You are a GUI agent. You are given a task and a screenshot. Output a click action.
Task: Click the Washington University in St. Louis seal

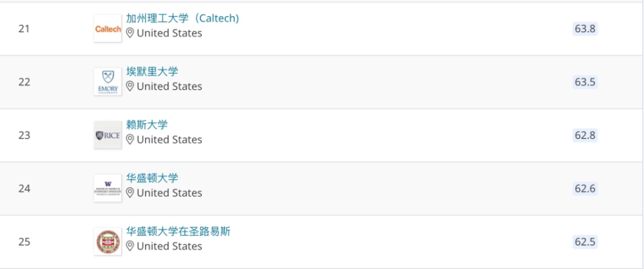[x=108, y=241]
